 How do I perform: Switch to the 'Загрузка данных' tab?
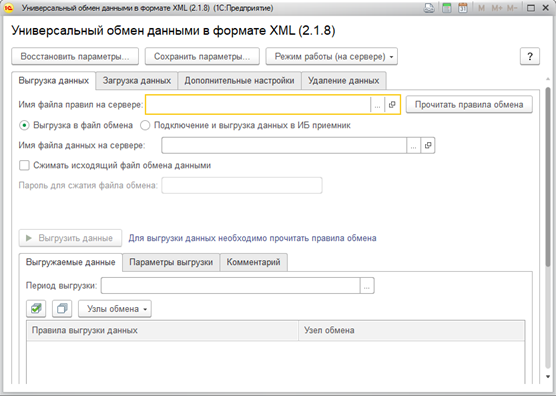point(137,80)
